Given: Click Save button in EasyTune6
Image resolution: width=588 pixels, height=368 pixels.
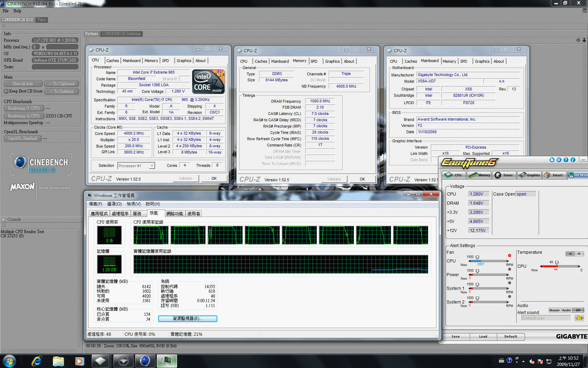Looking at the screenshot, I should point(455,336).
